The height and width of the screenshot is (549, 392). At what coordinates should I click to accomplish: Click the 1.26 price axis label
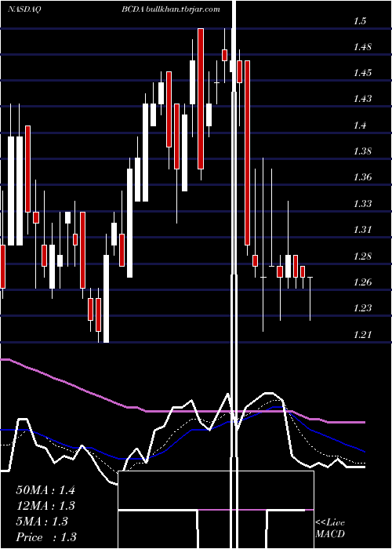[362, 282]
